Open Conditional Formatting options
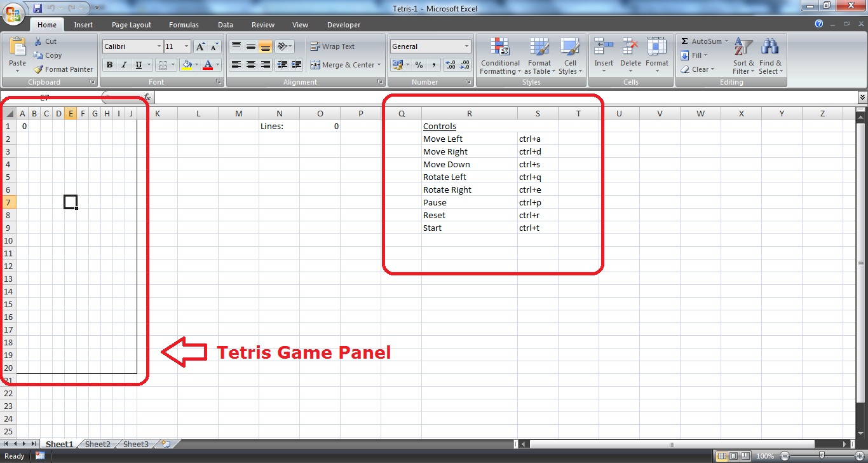This screenshot has height=463, width=868. click(x=500, y=56)
